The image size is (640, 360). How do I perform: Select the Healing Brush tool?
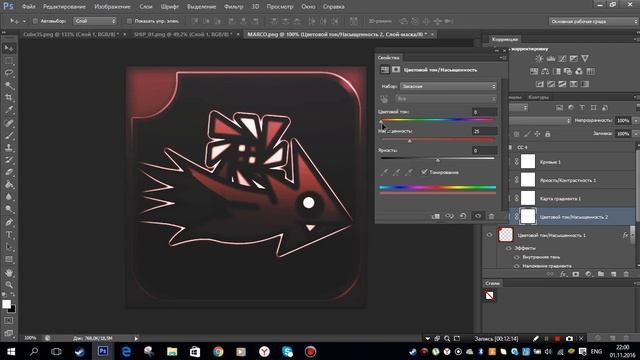[x=9, y=123]
